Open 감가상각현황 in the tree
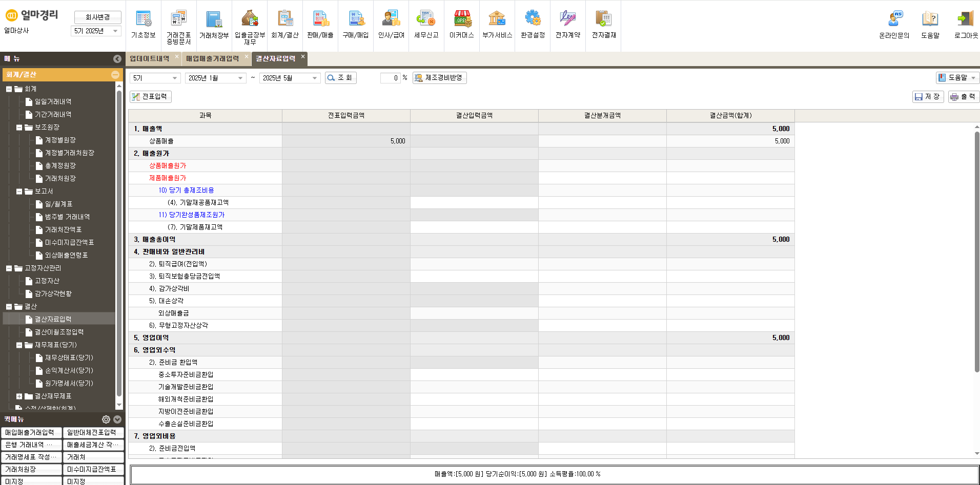The image size is (980, 485). coord(53,294)
